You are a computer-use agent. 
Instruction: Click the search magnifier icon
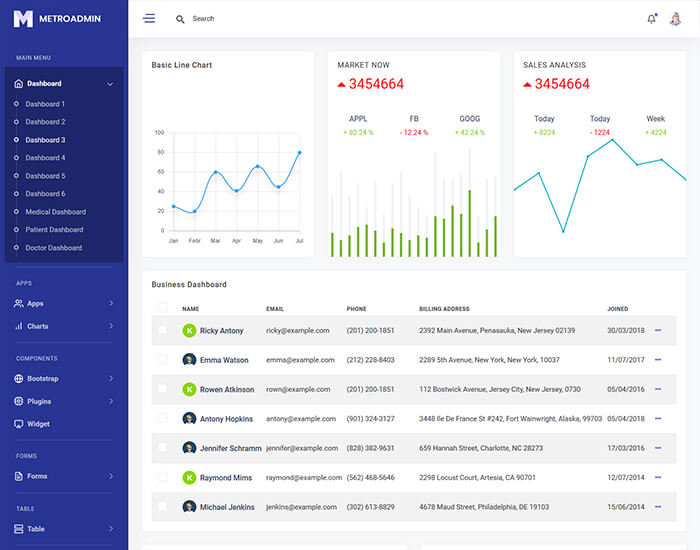[x=180, y=19]
